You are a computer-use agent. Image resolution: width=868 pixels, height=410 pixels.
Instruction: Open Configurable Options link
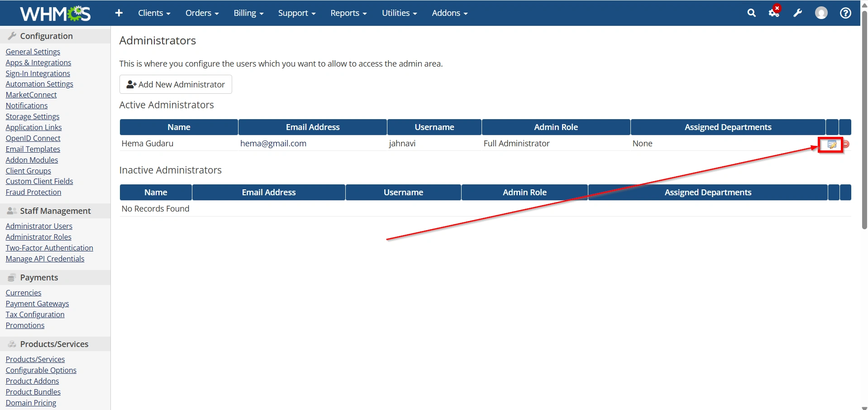click(x=41, y=370)
